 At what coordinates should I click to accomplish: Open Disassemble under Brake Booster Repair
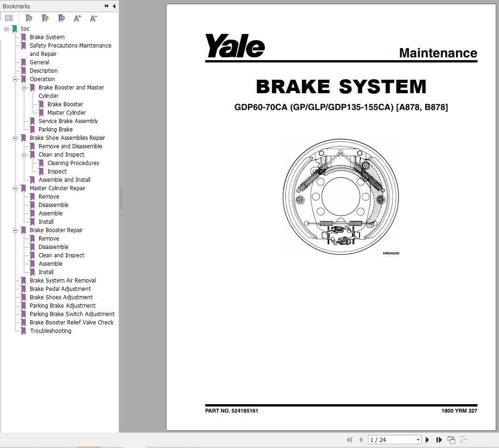(54, 247)
